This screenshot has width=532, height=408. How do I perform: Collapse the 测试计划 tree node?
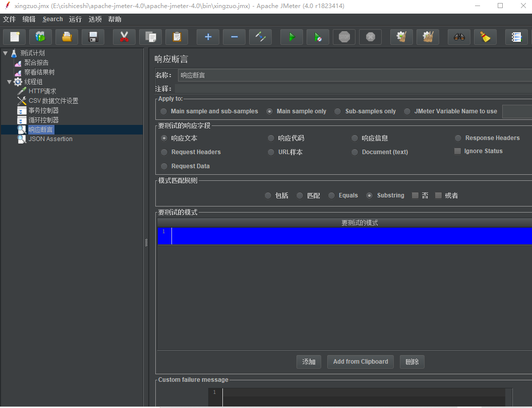[x=6, y=53]
